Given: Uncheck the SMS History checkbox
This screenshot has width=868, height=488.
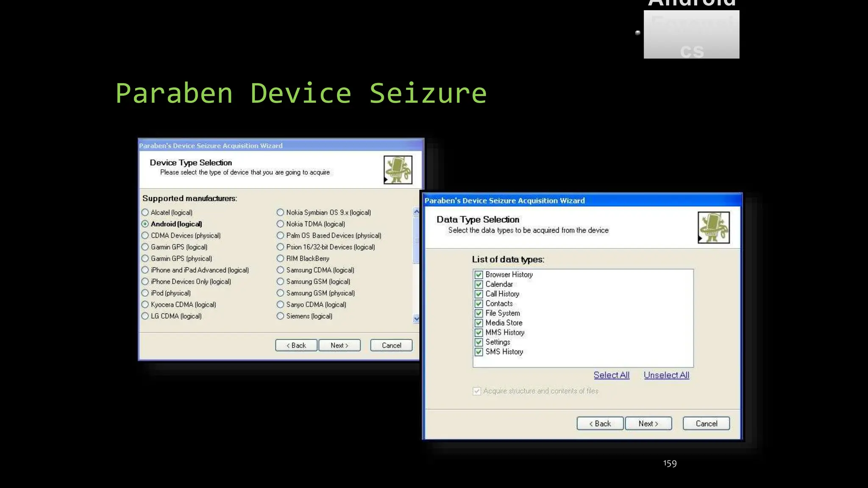Looking at the screenshot, I should [479, 352].
